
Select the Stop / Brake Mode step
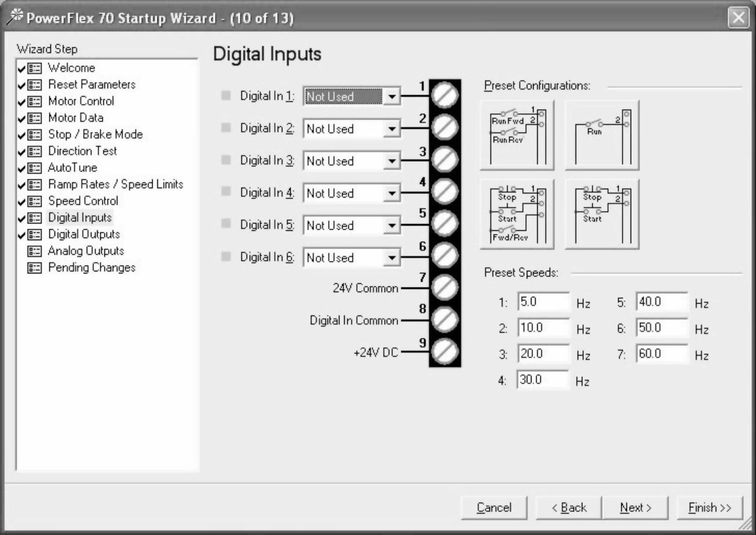pyautogui.click(x=95, y=134)
